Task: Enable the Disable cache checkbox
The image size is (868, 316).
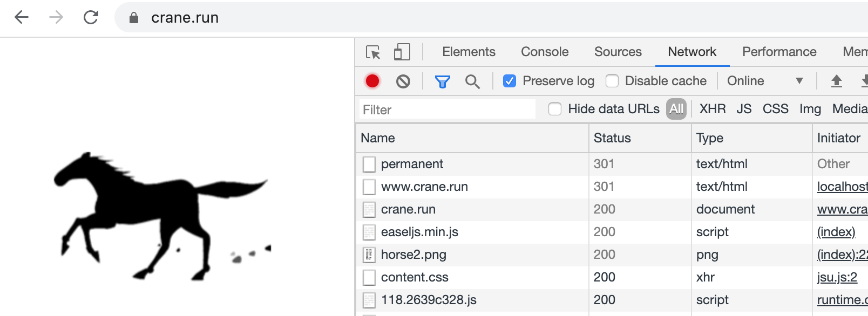Action: tap(612, 81)
